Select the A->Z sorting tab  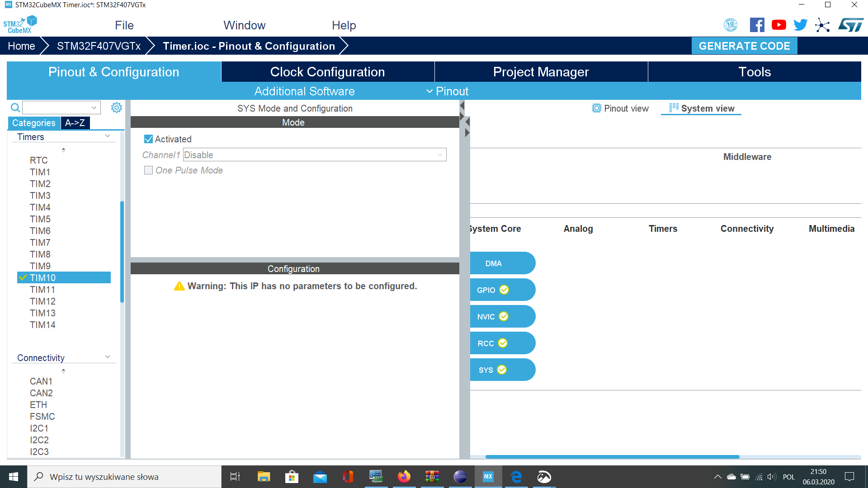coord(75,123)
